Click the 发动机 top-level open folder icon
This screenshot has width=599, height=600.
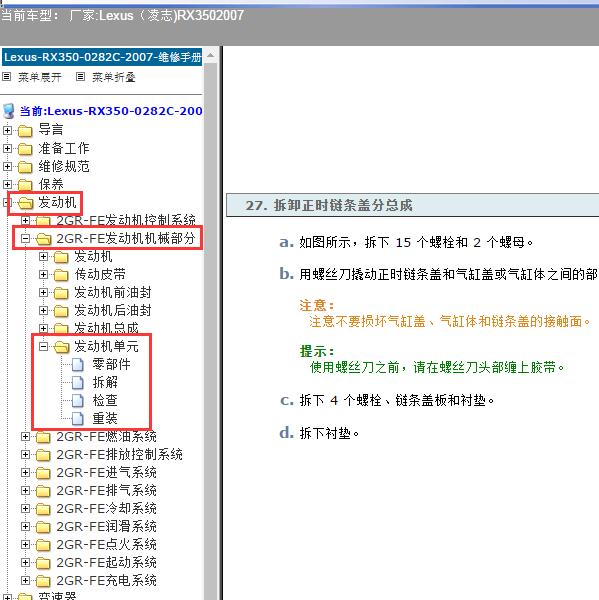[26, 203]
